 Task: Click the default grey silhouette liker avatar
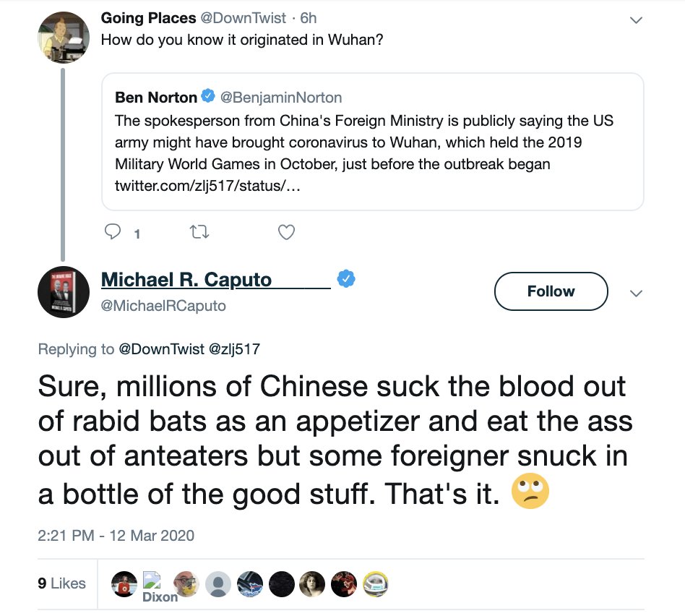218,584
